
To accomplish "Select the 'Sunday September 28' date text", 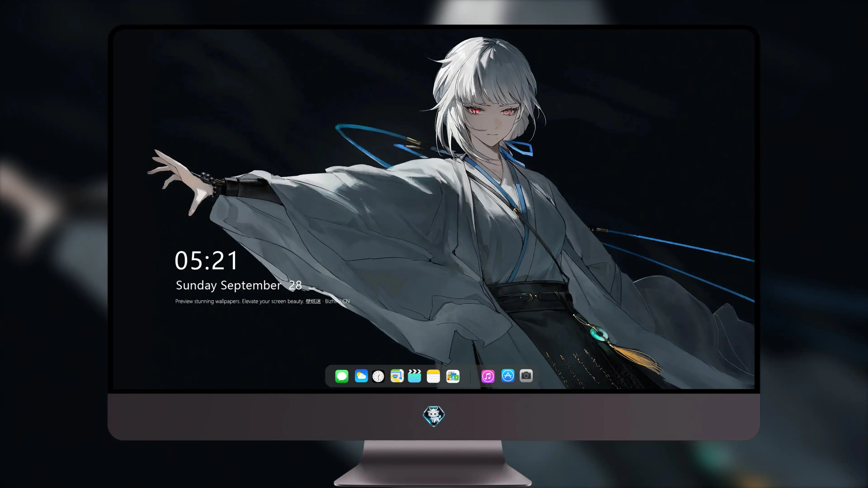I will coord(239,285).
